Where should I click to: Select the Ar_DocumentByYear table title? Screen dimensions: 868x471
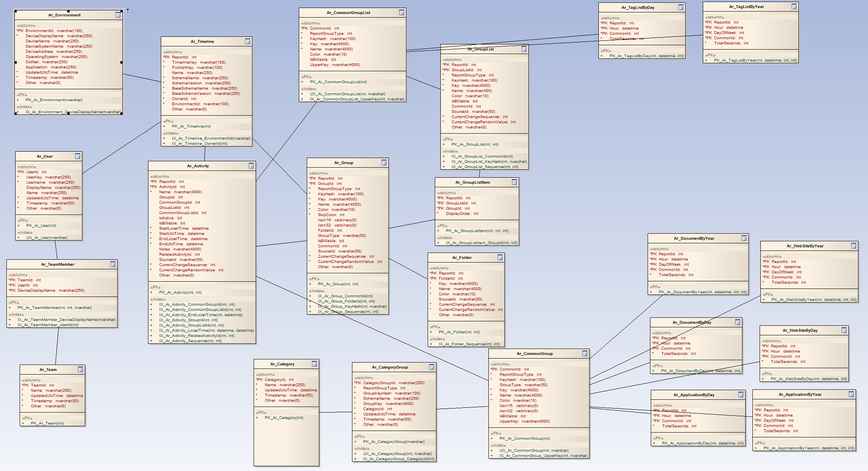[x=694, y=238]
